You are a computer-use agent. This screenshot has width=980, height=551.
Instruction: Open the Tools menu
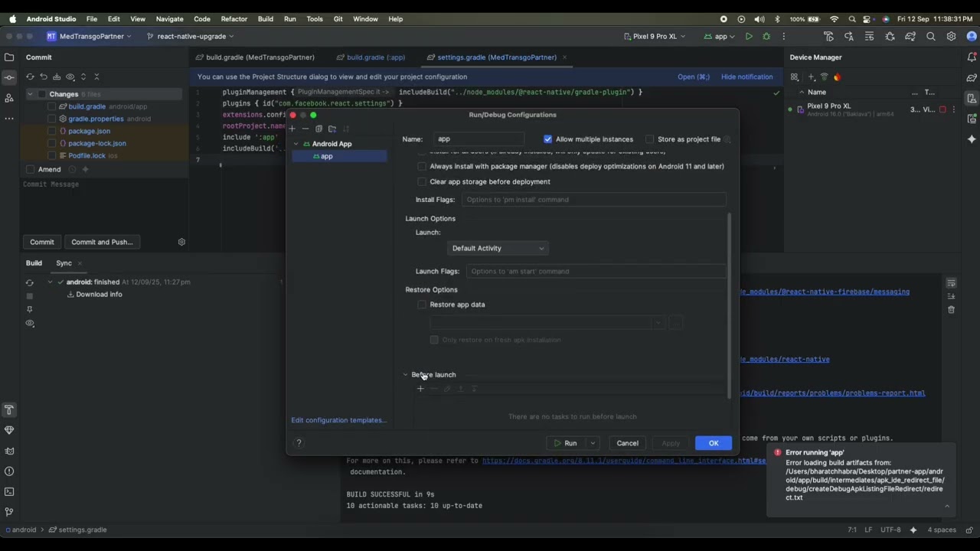point(315,19)
